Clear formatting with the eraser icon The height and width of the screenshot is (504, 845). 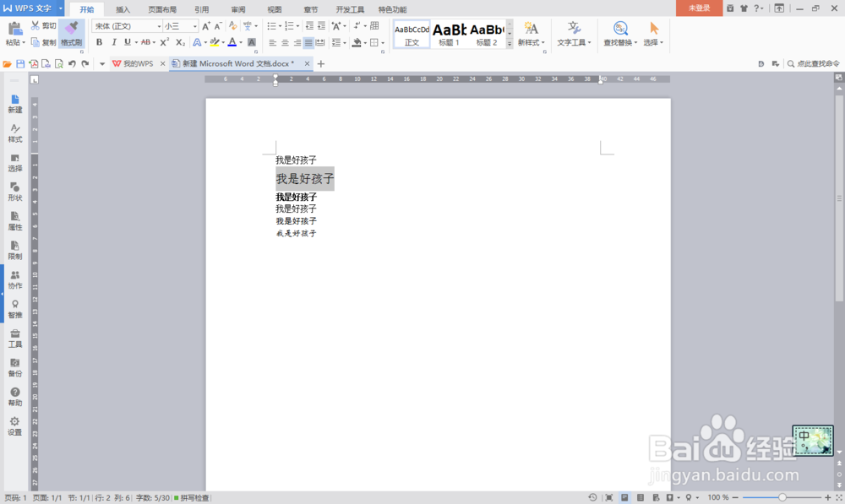click(x=233, y=26)
